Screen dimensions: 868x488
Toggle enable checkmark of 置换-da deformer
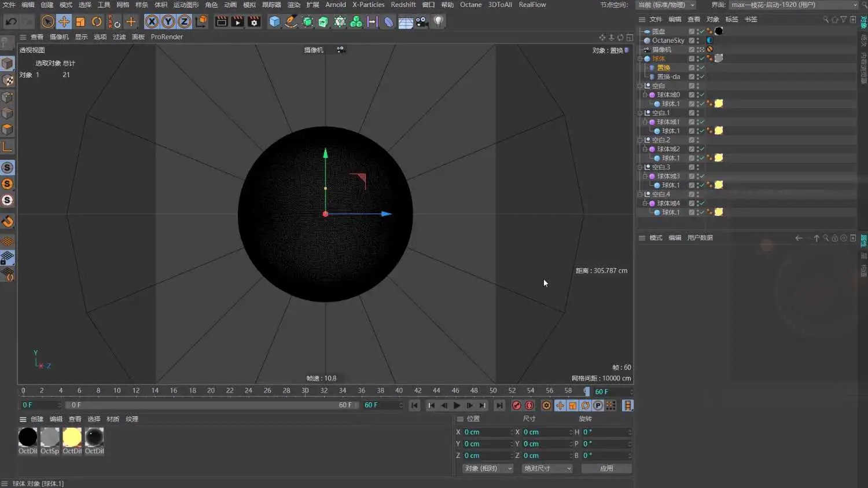702,77
